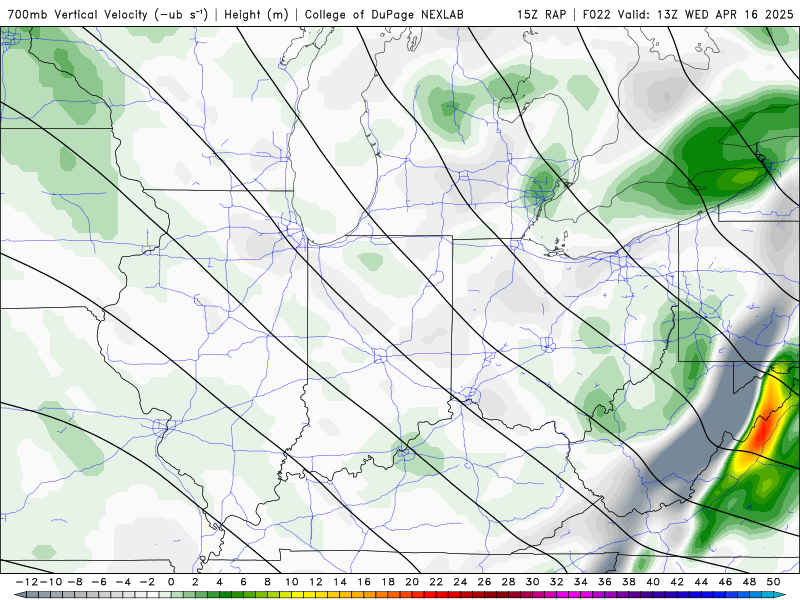Click the "-12" color scale label

click(x=27, y=582)
